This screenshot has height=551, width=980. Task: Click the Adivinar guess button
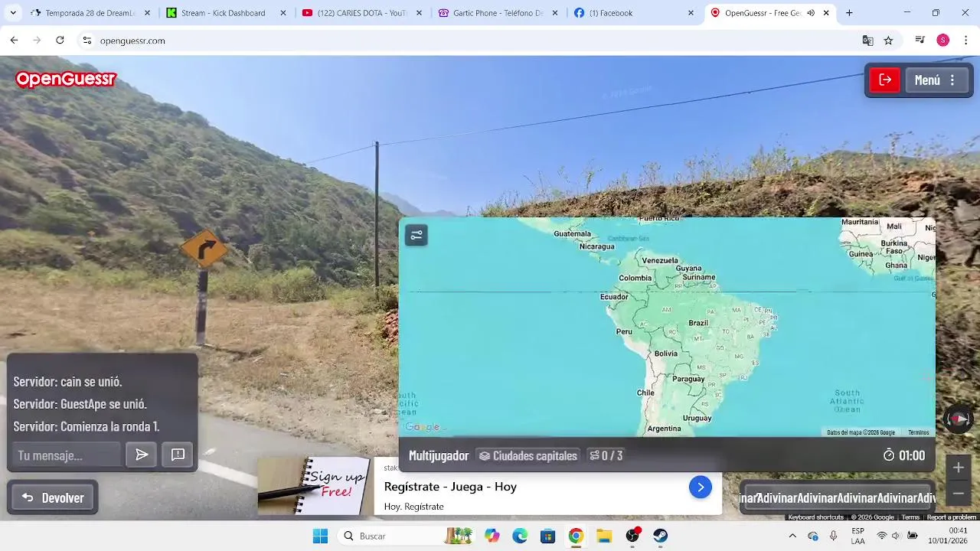tap(838, 497)
